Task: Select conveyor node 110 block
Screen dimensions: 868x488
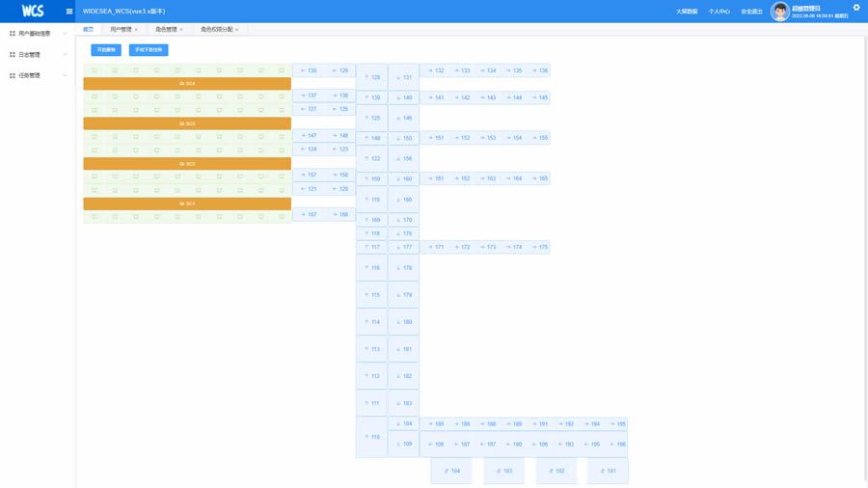Action: [371, 437]
